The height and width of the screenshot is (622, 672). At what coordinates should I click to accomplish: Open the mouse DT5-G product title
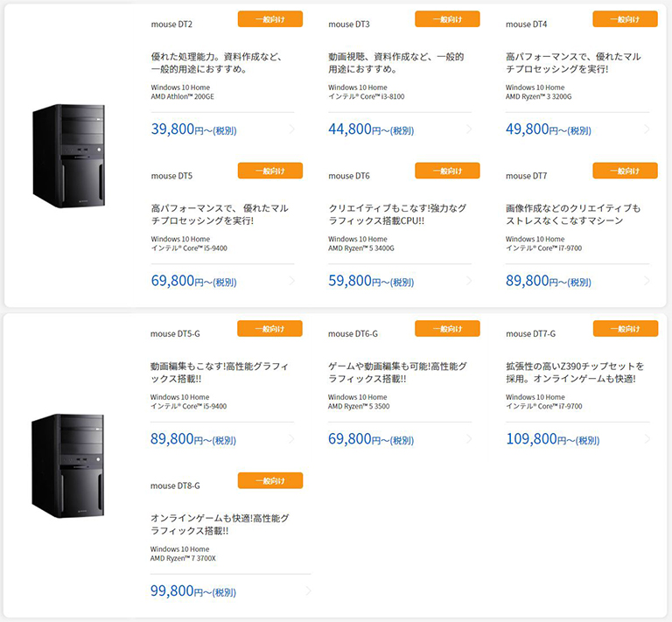(175, 333)
